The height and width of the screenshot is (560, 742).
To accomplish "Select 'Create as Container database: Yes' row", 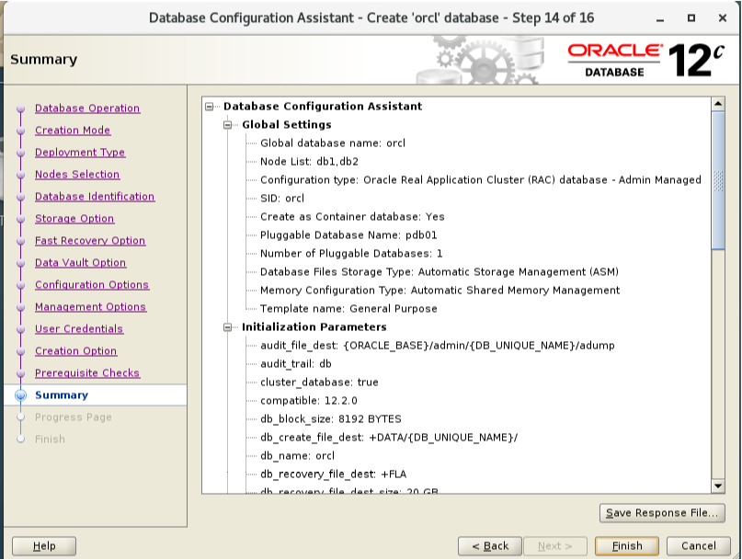I will pyautogui.click(x=352, y=217).
